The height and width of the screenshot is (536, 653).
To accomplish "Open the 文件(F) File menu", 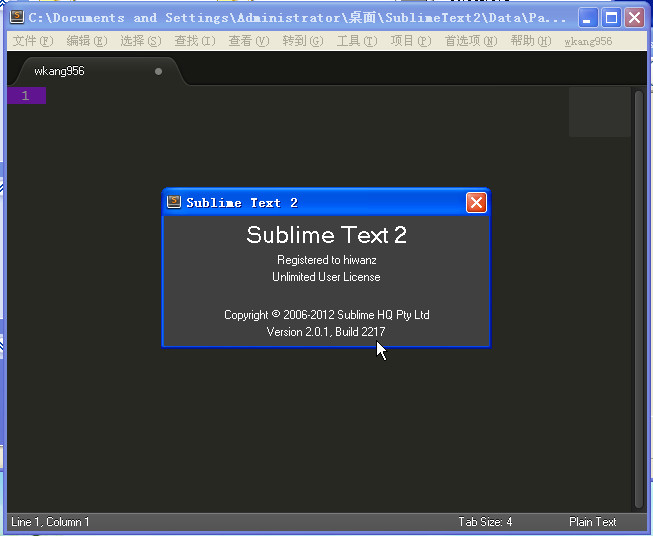I will pos(33,41).
